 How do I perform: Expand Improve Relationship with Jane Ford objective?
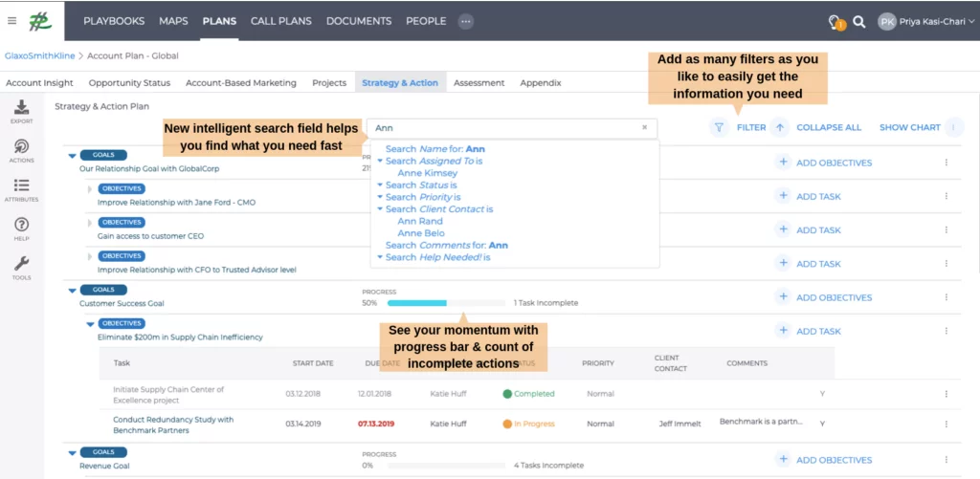pos(90,189)
